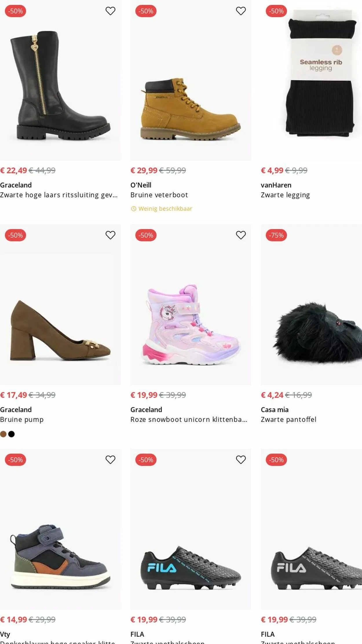Click the 'Zwarte hoge laars ritssluiting' product title

coord(59,195)
